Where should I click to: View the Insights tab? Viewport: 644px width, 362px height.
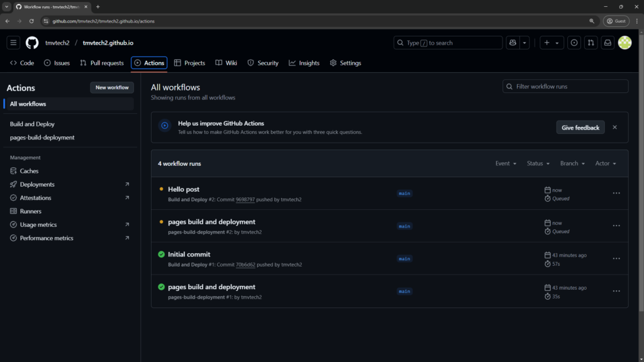[x=304, y=63]
